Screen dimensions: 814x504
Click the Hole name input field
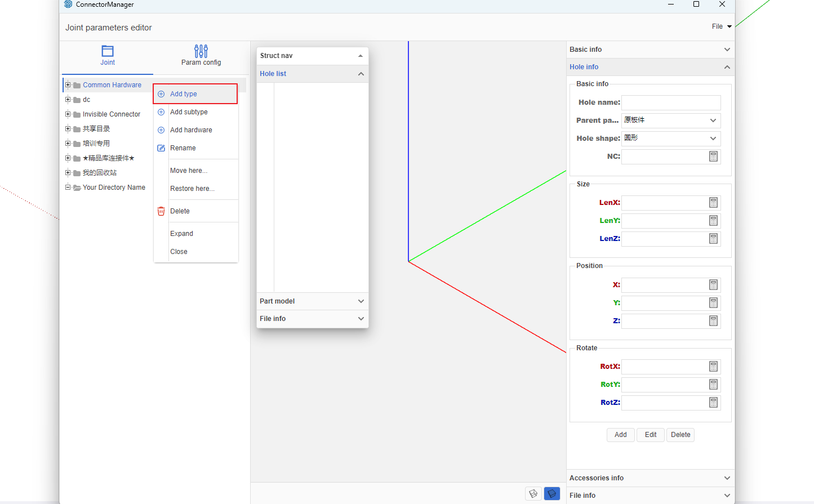(x=670, y=102)
